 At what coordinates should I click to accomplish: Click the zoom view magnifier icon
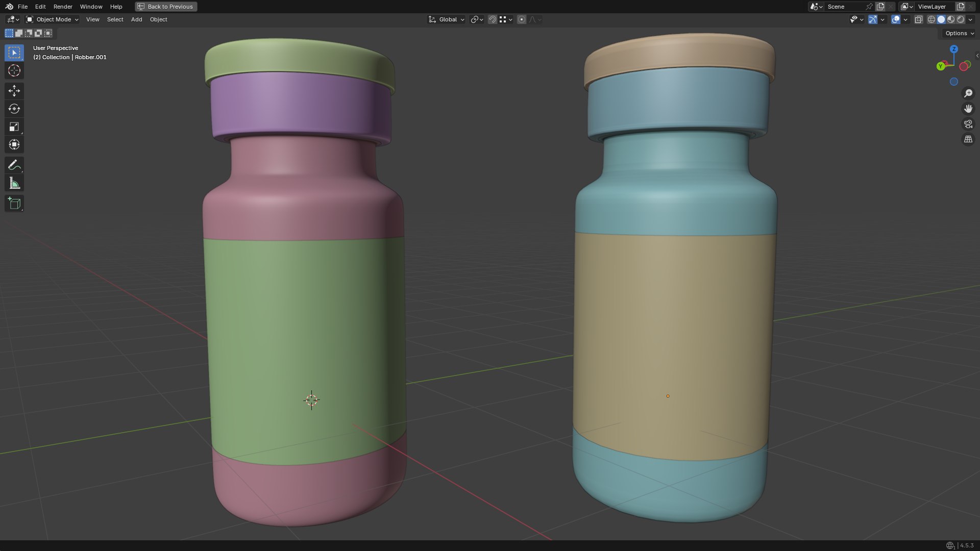pyautogui.click(x=968, y=93)
